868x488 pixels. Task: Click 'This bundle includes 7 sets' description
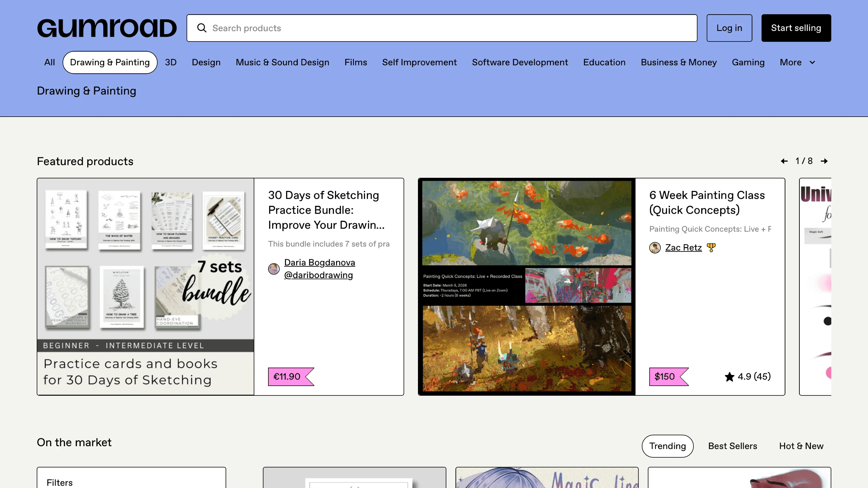pos(329,244)
